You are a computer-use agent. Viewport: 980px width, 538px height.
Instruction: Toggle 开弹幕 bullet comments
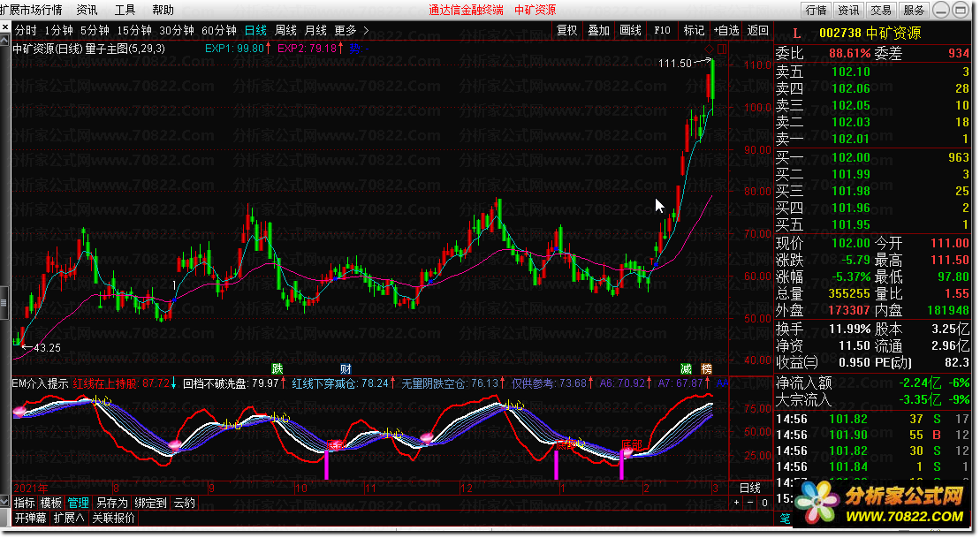pyautogui.click(x=31, y=518)
